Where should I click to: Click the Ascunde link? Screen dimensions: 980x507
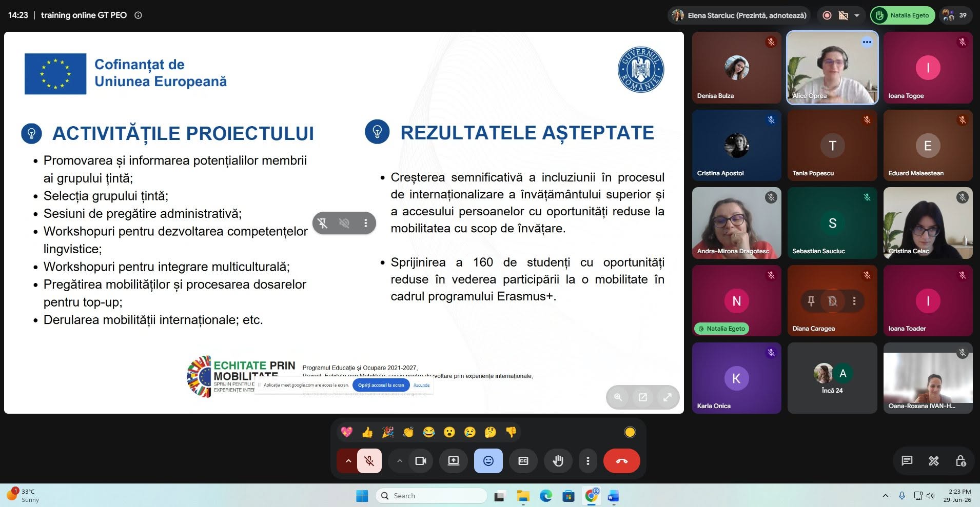[422, 385]
